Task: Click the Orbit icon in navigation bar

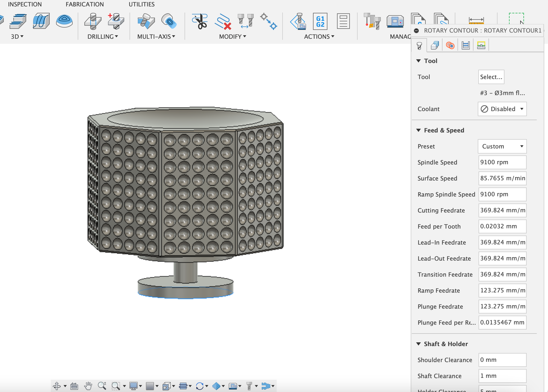Action: click(x=57, y=386)
